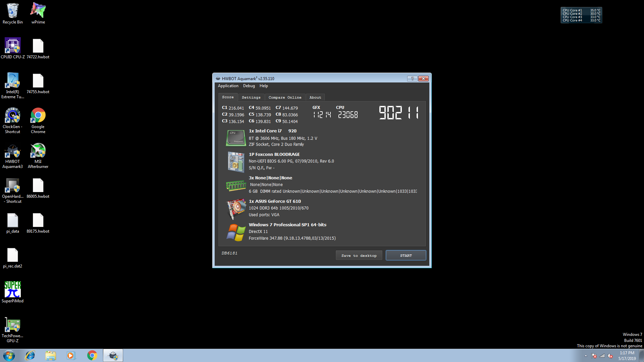The image size is (644, 362).
Task: Click the network signal tray icon
Action: 602,356
